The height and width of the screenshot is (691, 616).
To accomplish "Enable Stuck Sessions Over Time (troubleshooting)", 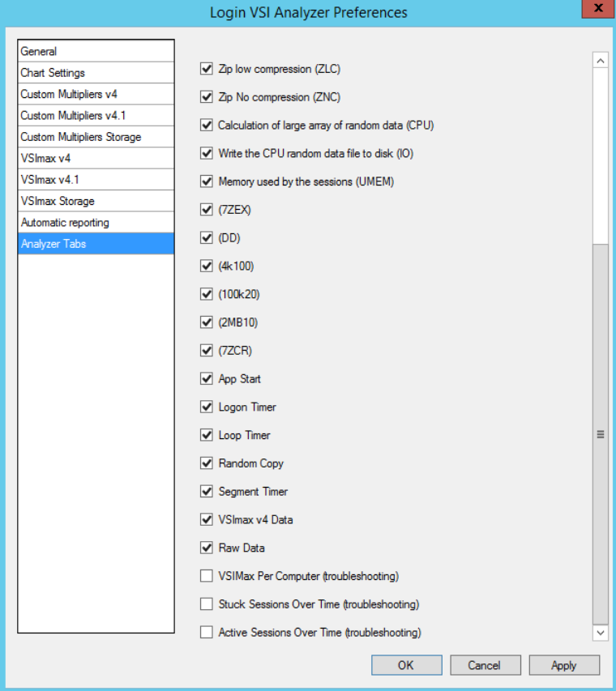I will pos(207,604).
